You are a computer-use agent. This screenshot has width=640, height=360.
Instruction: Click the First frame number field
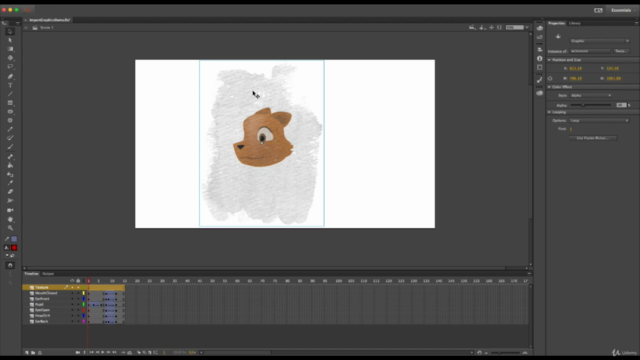[571, 129]
